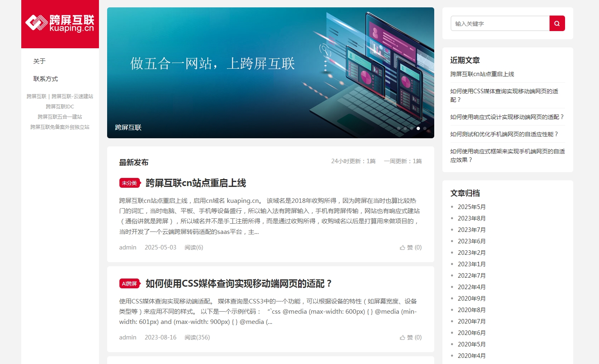Open the 2022年4月 archive
This screenshot has width=599, height=364.
point(471,287)
